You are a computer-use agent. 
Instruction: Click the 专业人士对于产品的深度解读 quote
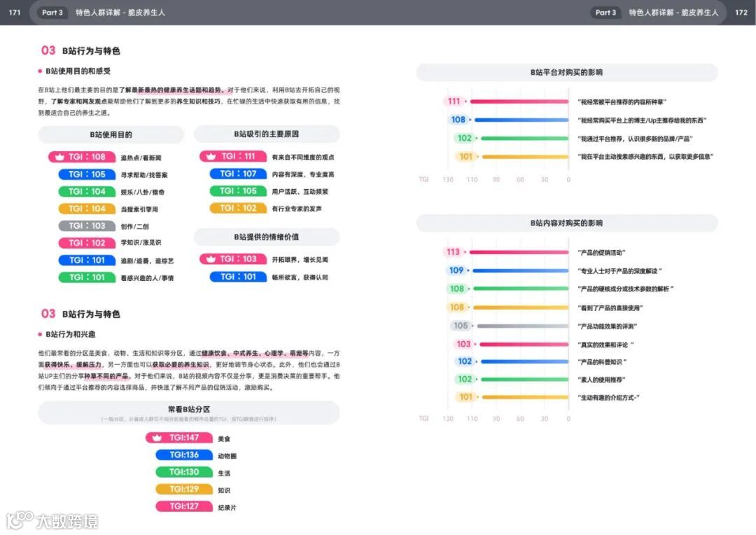pyautogui.click(x=619, y=270)
